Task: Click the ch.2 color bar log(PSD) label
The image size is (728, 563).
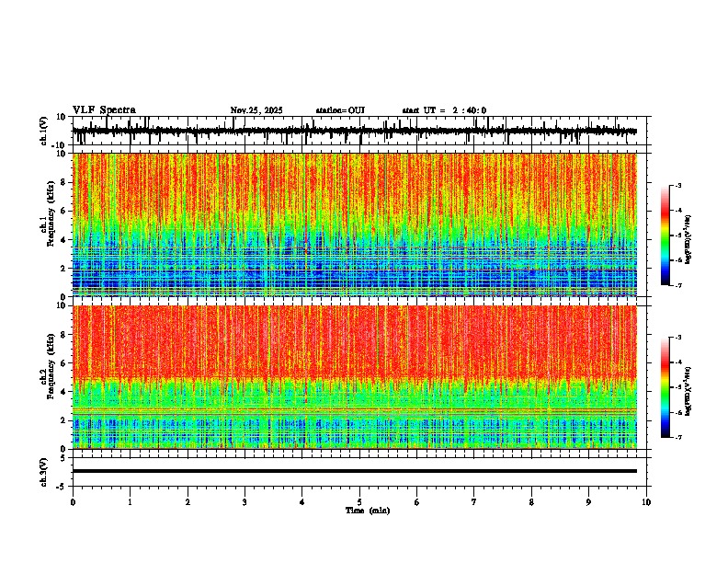Action: 688,391
